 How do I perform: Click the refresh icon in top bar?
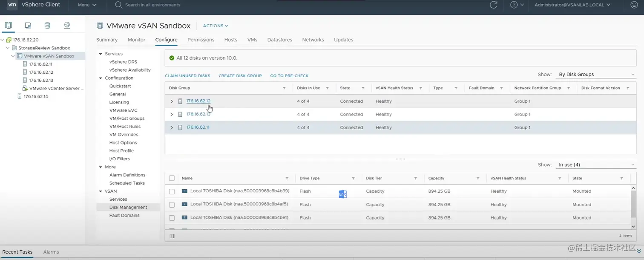(494, 5)
